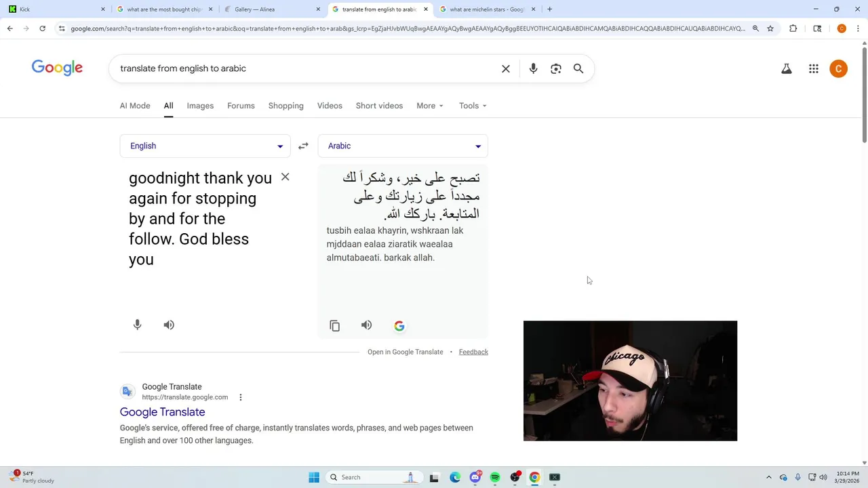Click the browser address bar URL
868x488 pixels.
coord(407,28)
